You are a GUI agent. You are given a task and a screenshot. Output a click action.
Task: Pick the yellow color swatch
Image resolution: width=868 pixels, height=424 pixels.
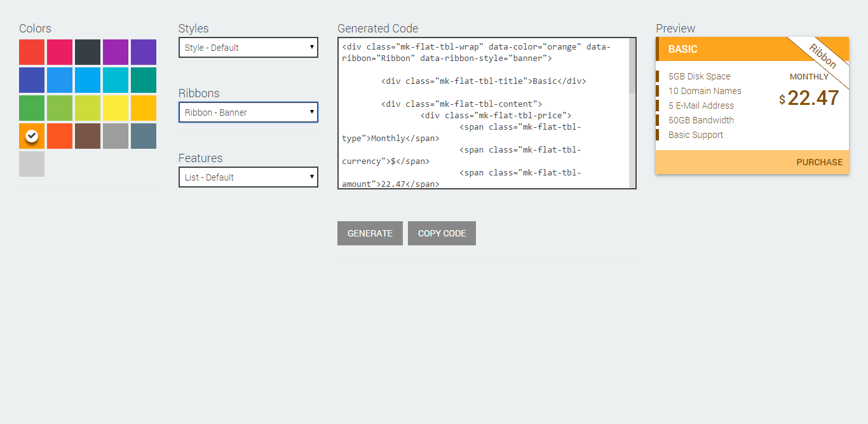[116, 108]
